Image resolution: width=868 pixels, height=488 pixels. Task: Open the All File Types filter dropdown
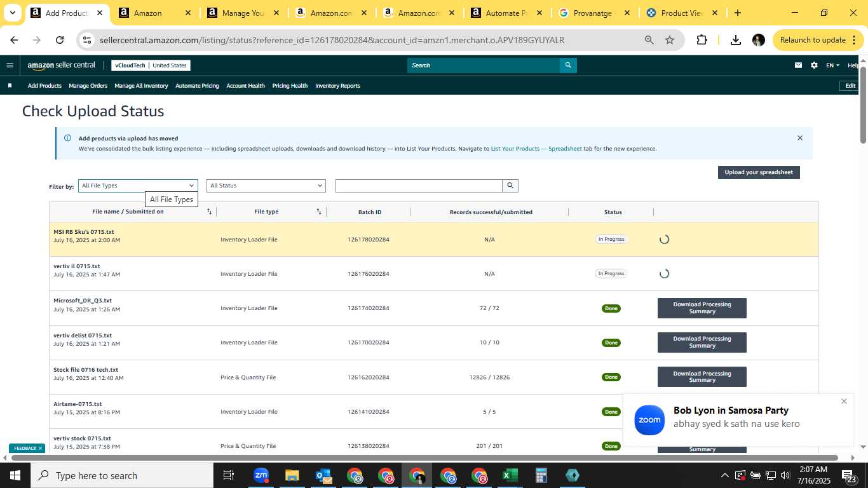pyautogui.click(x=138, y=186)
